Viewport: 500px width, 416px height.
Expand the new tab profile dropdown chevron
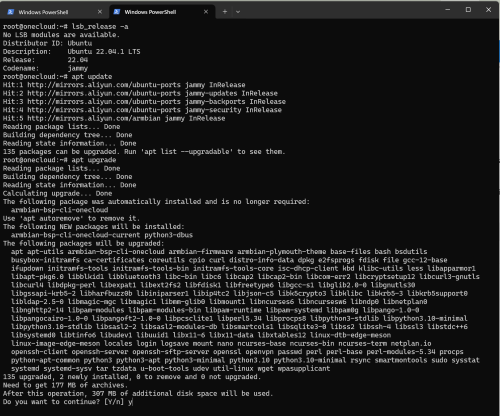[x=238, y=12]
